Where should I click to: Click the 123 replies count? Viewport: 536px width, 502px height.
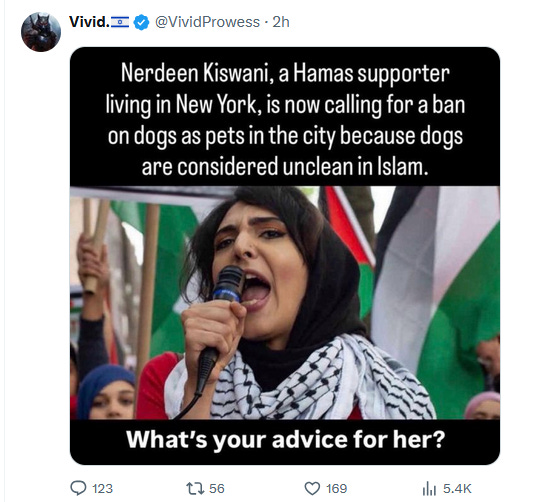tap(102, 488)
